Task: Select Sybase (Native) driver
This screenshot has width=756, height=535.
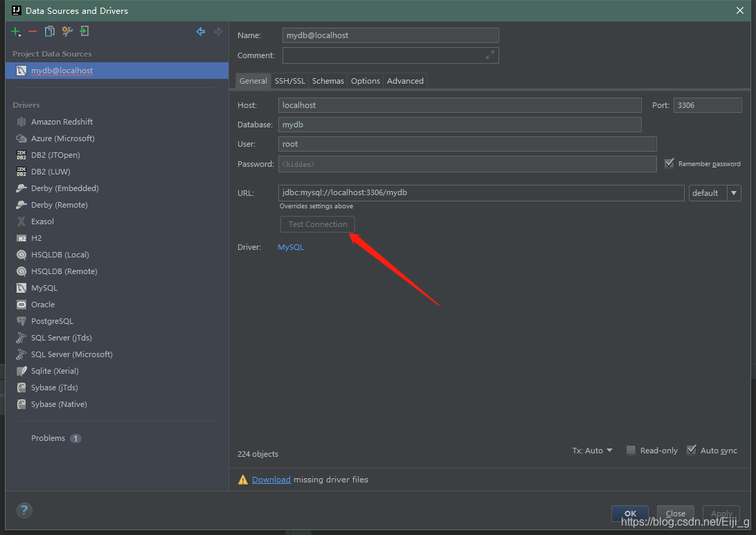Action: [x=59, y=404]
